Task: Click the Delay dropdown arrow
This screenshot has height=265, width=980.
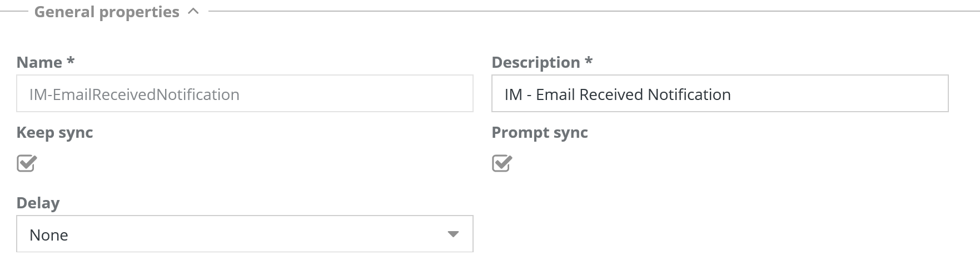Action: 453,234
